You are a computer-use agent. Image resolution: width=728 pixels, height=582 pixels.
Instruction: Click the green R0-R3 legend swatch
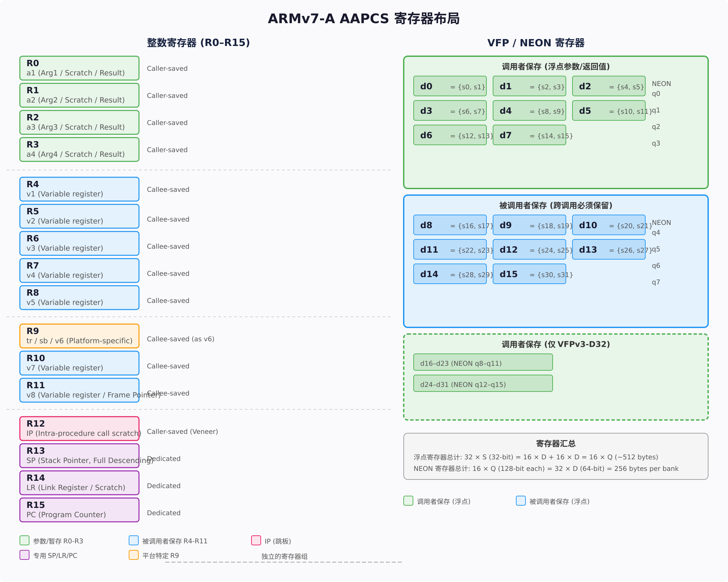[x=24, y=540]
